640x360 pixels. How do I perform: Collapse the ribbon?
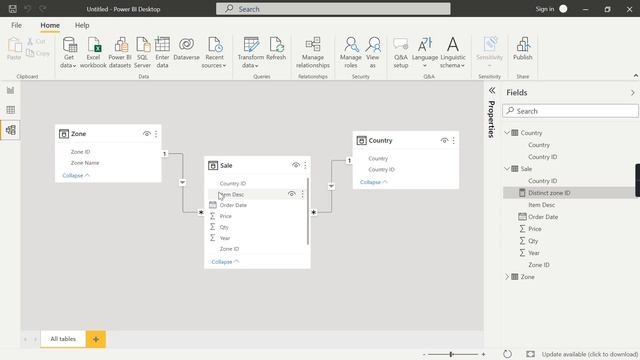point(636,76)
